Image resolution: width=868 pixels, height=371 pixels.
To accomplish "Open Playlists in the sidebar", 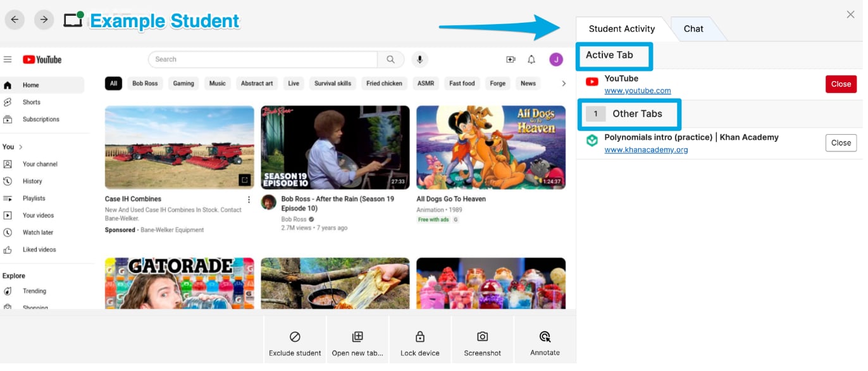I will 42,198.
